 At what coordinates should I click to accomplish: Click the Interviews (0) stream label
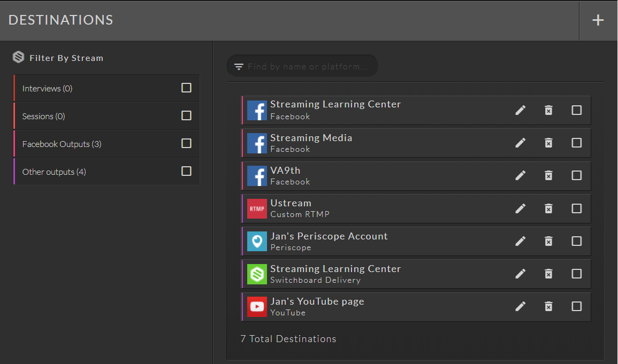47,89
